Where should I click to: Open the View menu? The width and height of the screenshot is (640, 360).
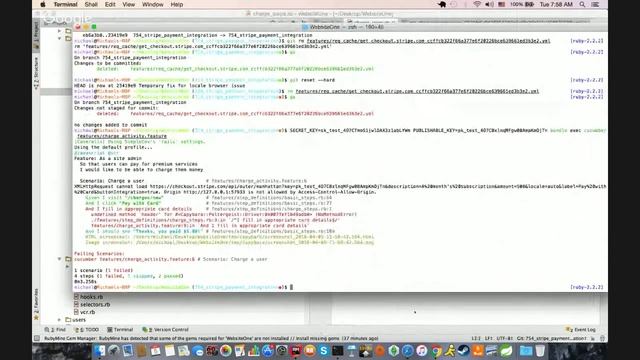click(129, 4)
